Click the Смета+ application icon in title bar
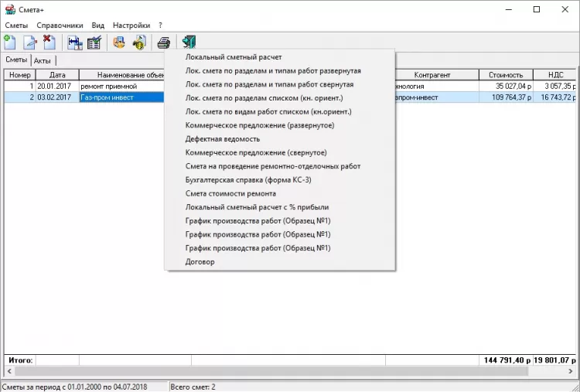 [10, 9]
